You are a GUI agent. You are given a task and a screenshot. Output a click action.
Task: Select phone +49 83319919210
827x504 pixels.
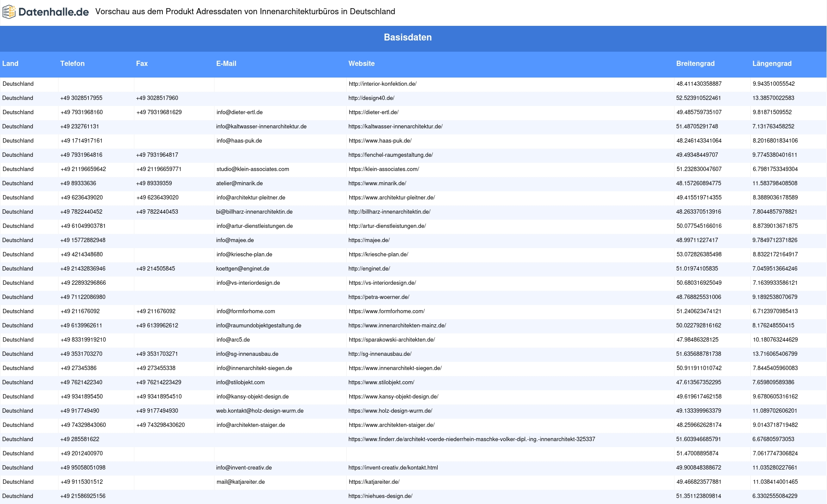(x=83, y=340)
